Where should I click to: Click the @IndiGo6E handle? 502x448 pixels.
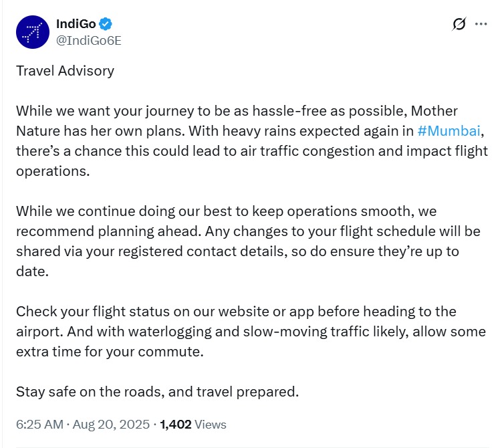(x=88, y=39)
